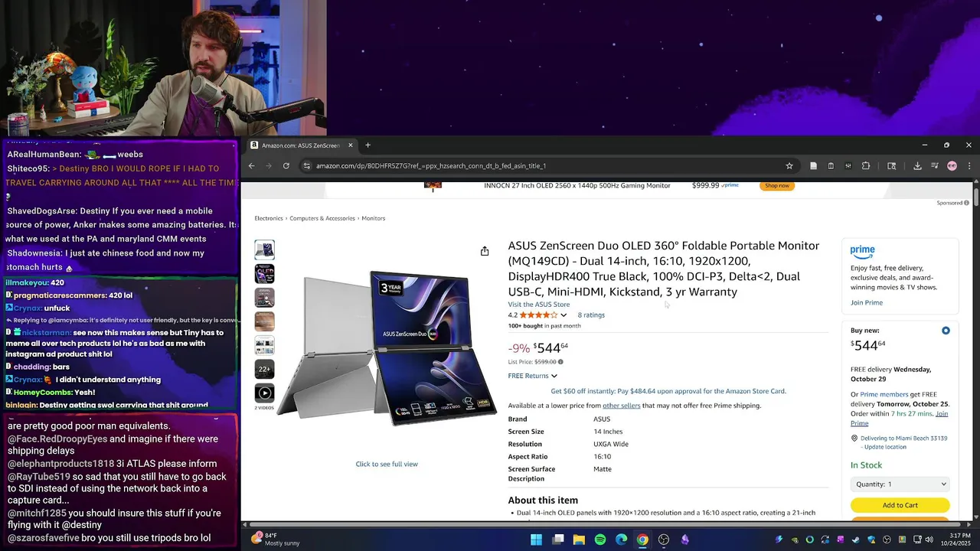The height and width of the screenshot is (551, 980).
Task: Open Spotify from the taskbar
Action: coord(600,540)
